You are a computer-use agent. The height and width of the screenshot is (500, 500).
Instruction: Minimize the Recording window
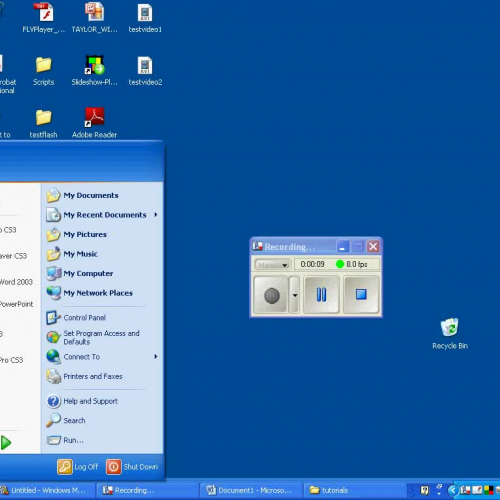click(342, 247)
